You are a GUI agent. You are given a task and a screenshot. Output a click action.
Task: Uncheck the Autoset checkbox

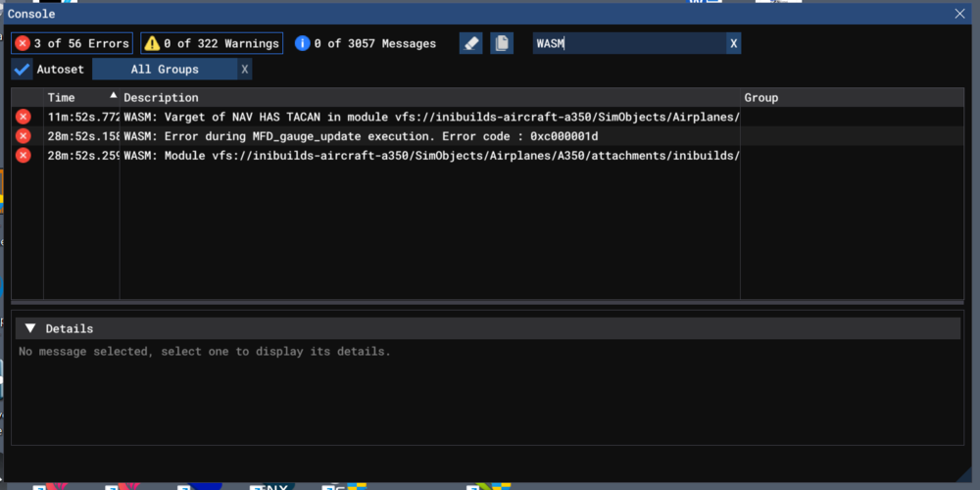tap(22, 70)
